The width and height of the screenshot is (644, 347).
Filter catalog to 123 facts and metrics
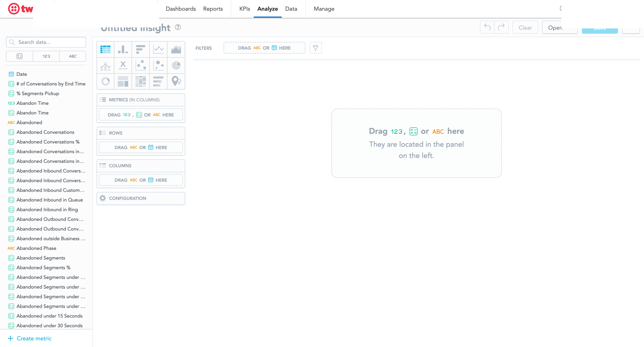(x=46, y=56)
